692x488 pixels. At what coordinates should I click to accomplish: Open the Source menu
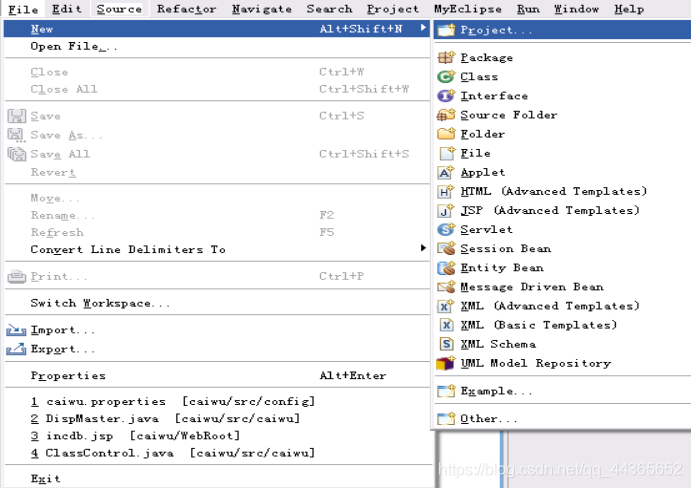pos(119,9)
